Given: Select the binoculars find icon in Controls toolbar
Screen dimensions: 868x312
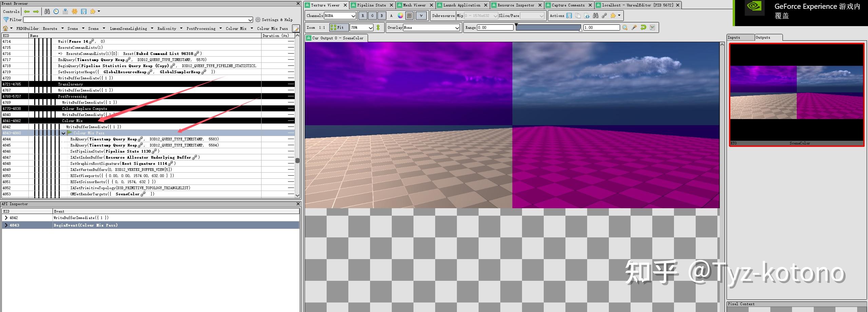Looking at the screenshot, I should click(47, 11).
